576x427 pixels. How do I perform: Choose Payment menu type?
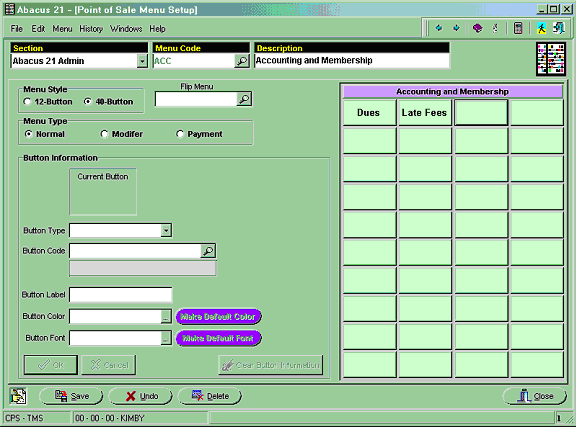pyautogui.click(x=199, y=134)
